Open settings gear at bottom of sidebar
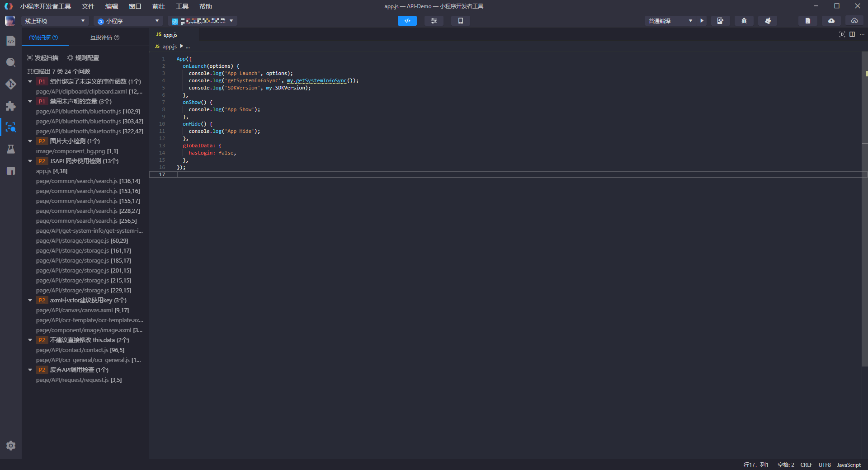Viewport: 868px width, 470px height. tap(11, 446)
